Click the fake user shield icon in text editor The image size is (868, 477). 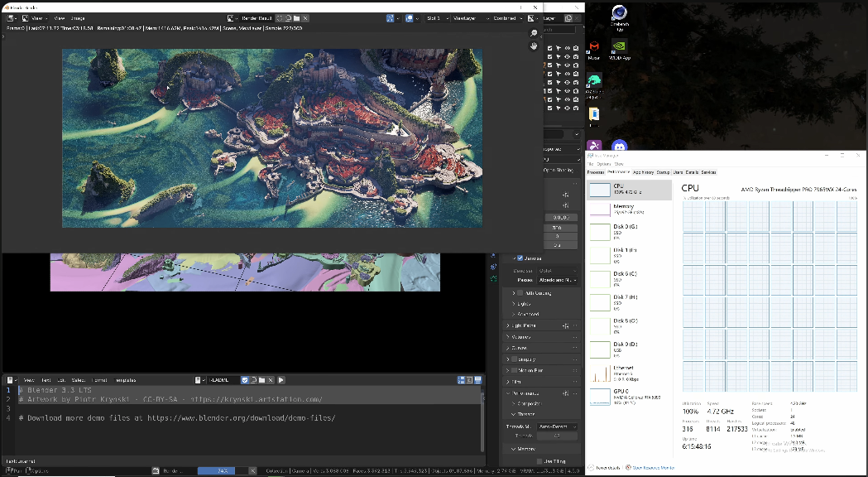pos(245,380)
